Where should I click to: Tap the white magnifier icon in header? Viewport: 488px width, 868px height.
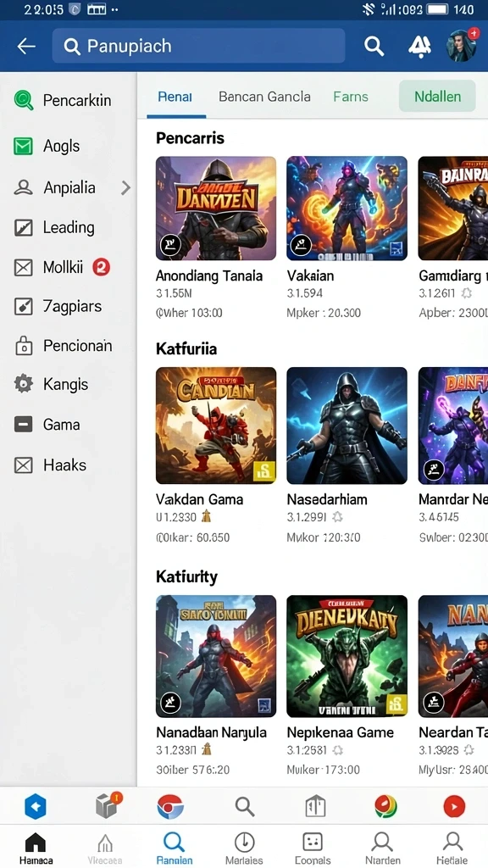[x=374, y=47]
